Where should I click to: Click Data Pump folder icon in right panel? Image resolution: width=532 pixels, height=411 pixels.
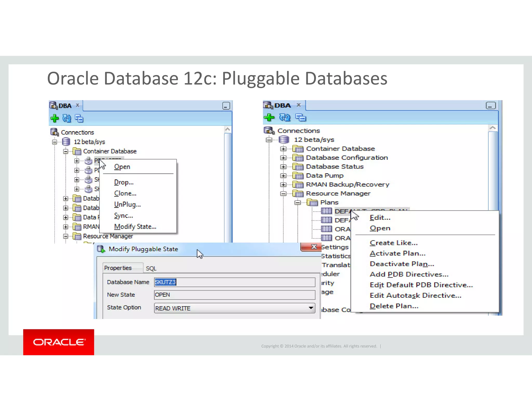[298, 176]
